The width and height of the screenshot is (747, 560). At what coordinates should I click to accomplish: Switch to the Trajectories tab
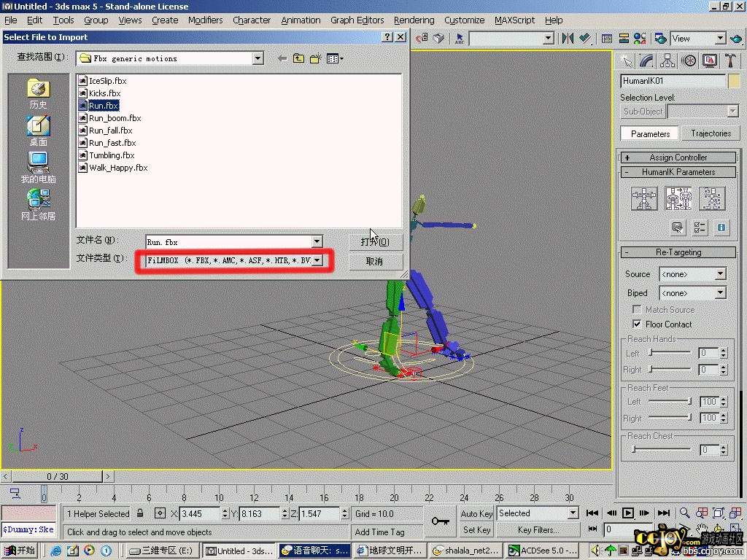pyautogui.click(x=711, y=133)
